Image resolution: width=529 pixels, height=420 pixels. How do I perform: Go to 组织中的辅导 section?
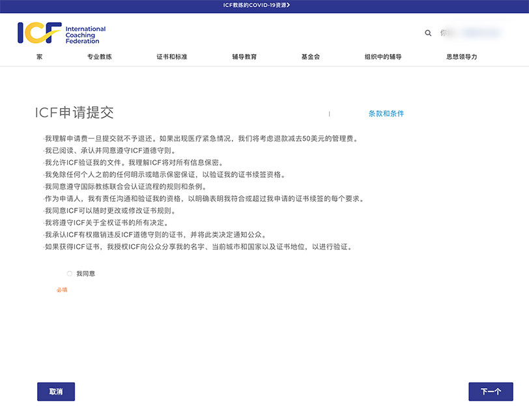point(383,57)
